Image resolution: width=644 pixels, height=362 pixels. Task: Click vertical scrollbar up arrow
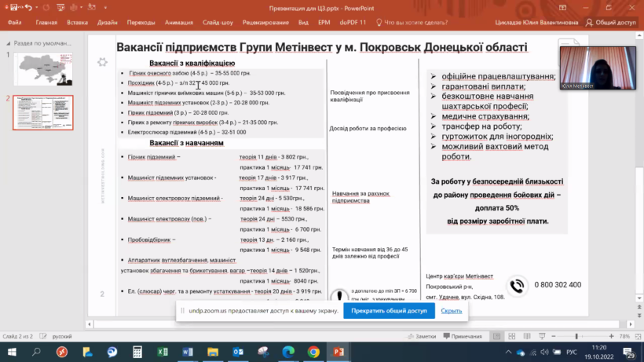[x=639, y=36]
